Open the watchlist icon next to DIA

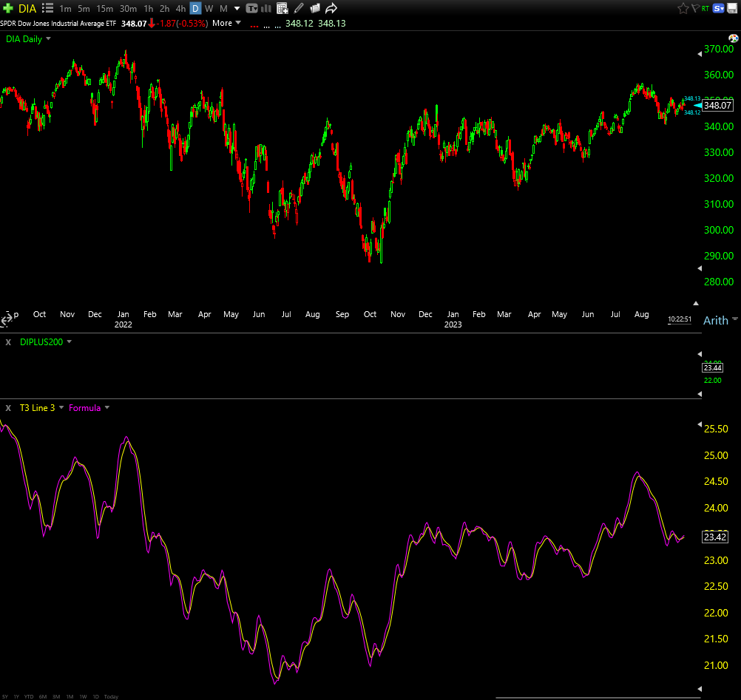[47, 8]
